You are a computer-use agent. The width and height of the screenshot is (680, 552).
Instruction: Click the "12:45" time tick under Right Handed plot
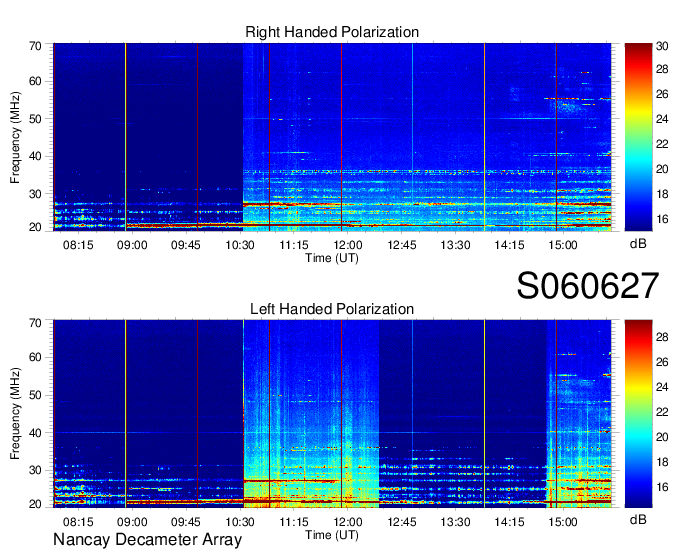402,245
